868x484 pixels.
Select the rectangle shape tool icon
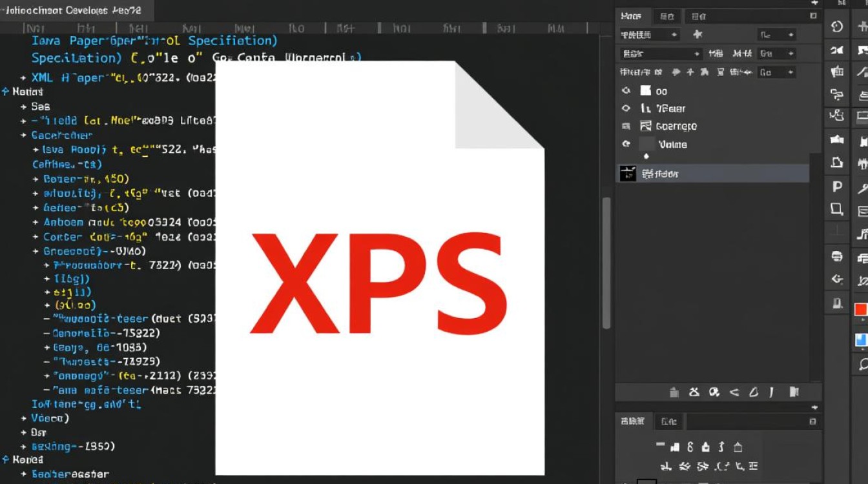pos(837,209)
